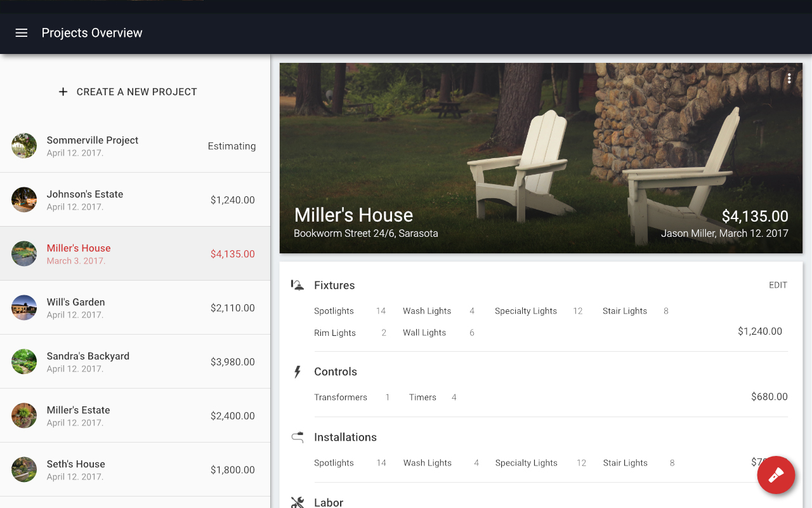Click the $4,135.00 total on the banner
812x508 pixels.
point(755,217)
